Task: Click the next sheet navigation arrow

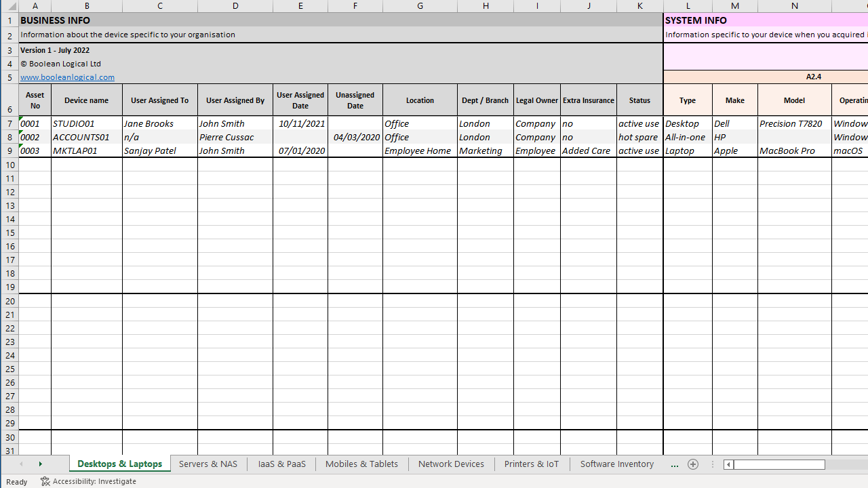Action: tap(40, 464)
